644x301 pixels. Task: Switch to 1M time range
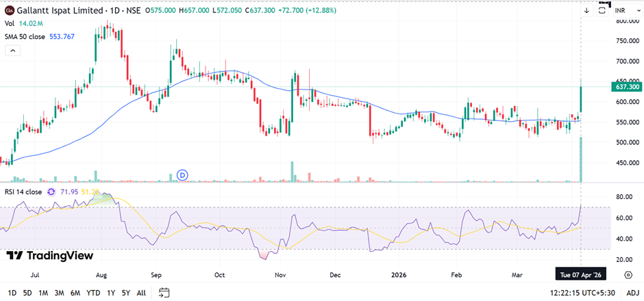(x=44, y=293)
